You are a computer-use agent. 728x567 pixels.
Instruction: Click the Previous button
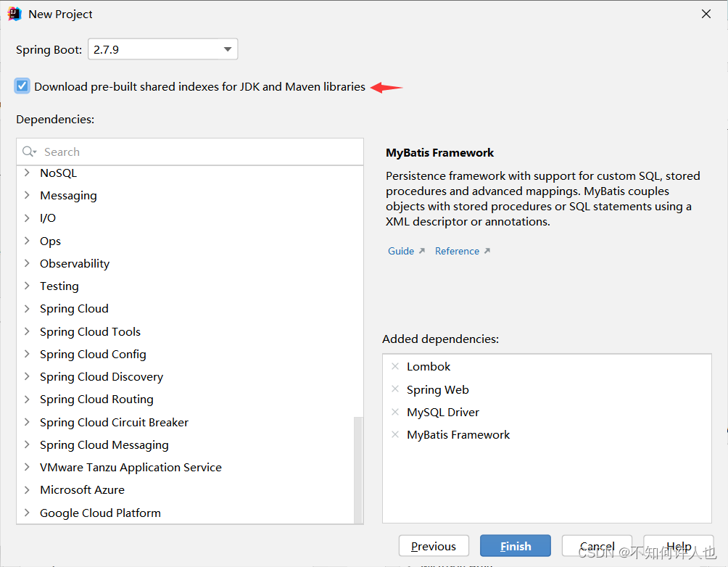[434, 545]
